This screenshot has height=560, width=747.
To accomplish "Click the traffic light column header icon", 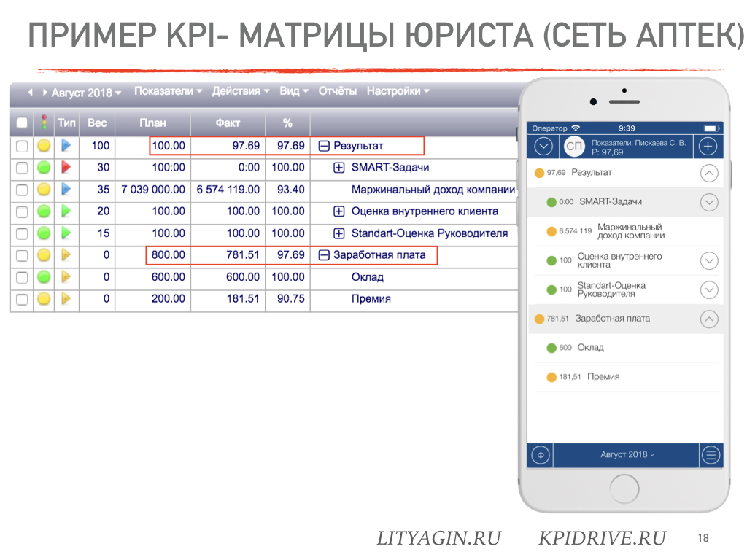I will point(44,122).
